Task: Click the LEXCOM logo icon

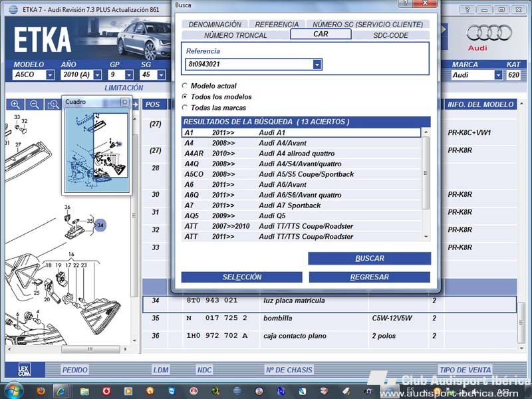Action: click(x=24, y=370)
